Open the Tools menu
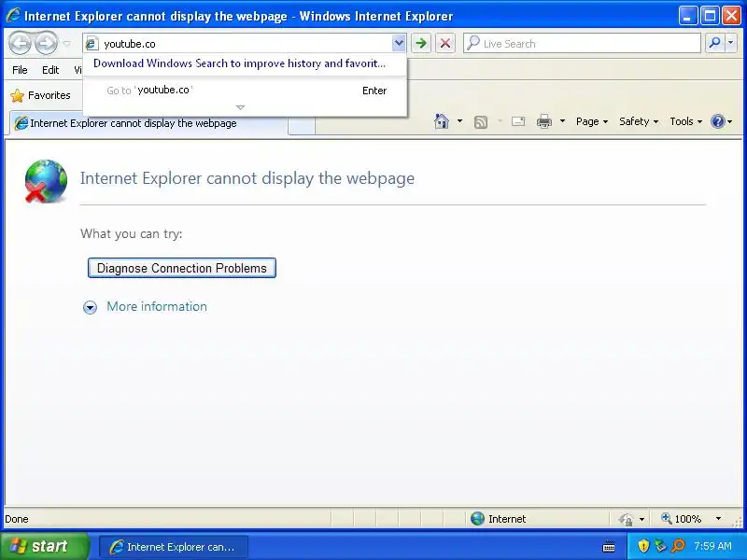The image size is (747, 560). click(x=685, y=121)
